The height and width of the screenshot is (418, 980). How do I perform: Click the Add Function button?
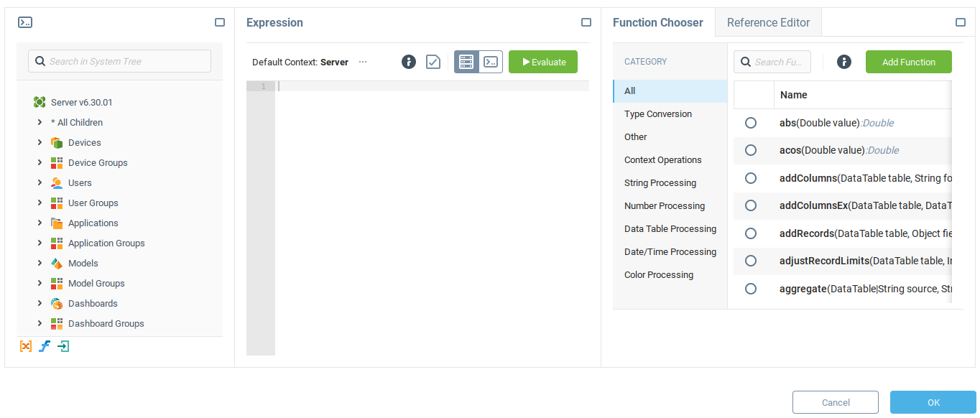tap(908, 62)
